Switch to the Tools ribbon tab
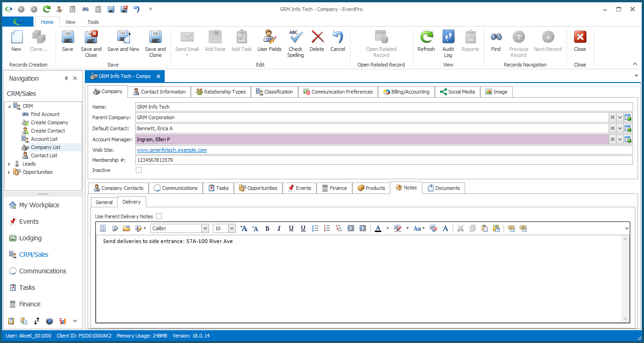Viewport: 644px width, 343px height. click(93, 22)
